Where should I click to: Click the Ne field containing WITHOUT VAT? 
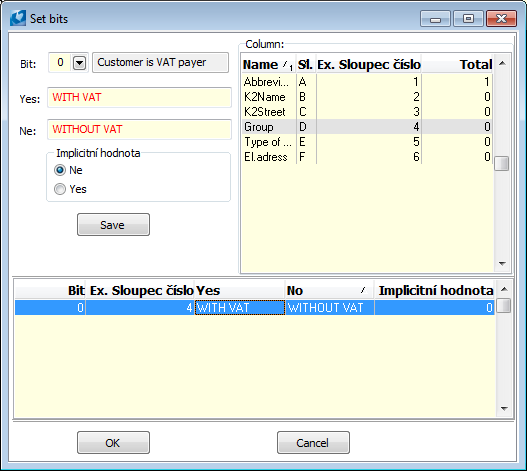[x=139, y=129]
